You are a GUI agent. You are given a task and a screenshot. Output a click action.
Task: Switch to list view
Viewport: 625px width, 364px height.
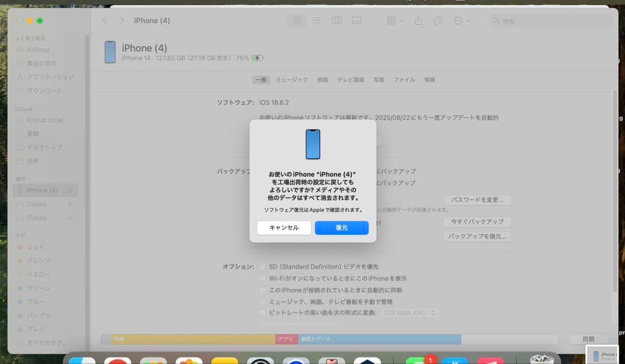point(317,20)
